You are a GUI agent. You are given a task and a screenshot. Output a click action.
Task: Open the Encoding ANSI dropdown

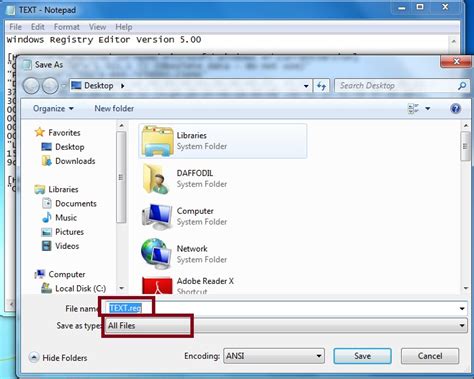point(274,356)
